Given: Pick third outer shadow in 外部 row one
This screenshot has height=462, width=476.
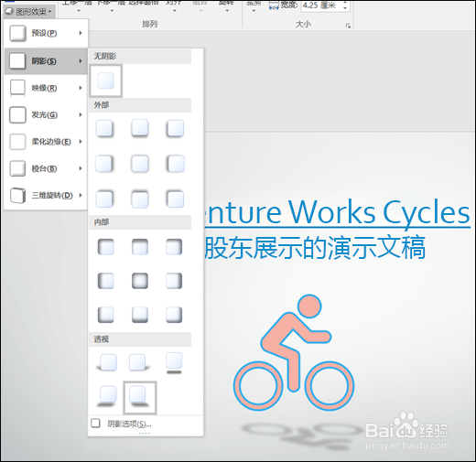Looking at the screenshot, I should [175, 128].
